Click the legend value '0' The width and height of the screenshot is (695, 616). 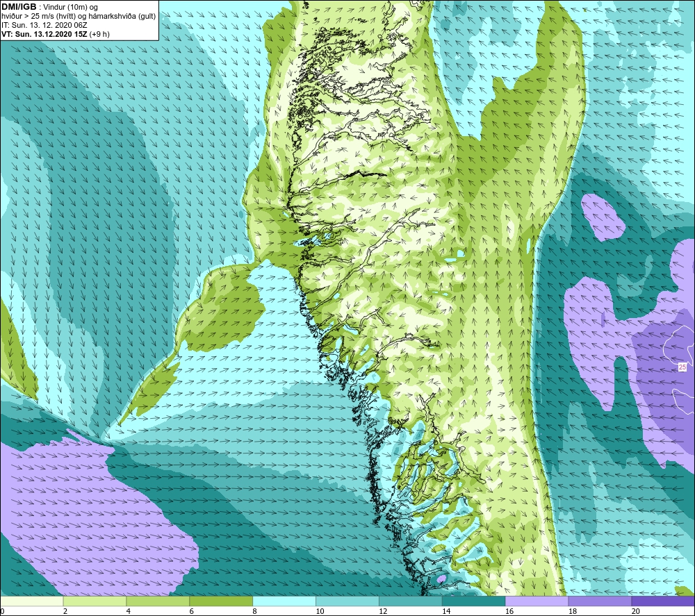point(2,612)
